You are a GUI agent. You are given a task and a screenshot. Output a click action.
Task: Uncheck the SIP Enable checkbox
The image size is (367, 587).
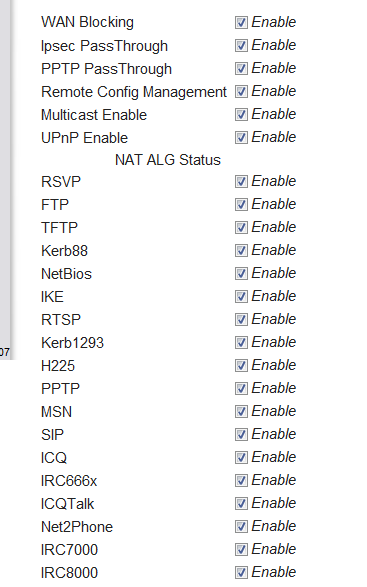241,434
